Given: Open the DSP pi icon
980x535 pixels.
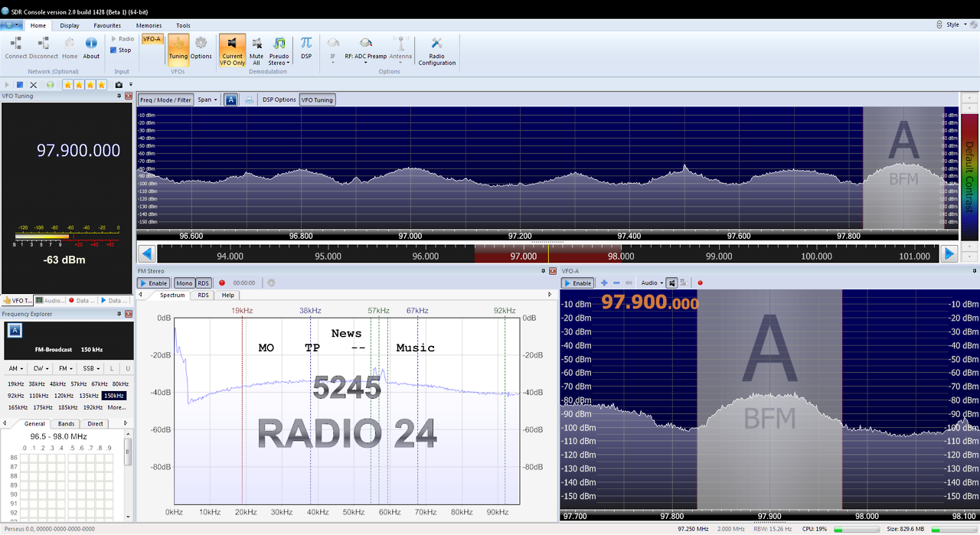Looking at the screenshot, I should [306, 47].
